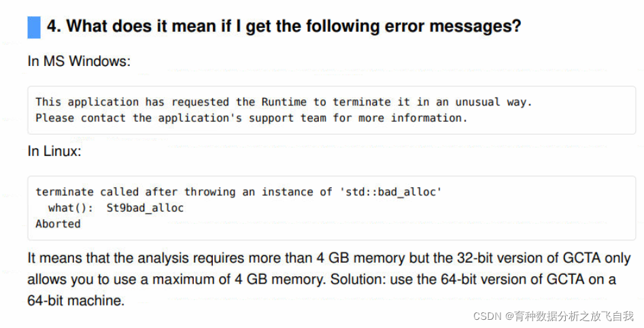This screenshot has width=644, height=328.
Task: Click the CSDN author watermark
Action: 553,316
